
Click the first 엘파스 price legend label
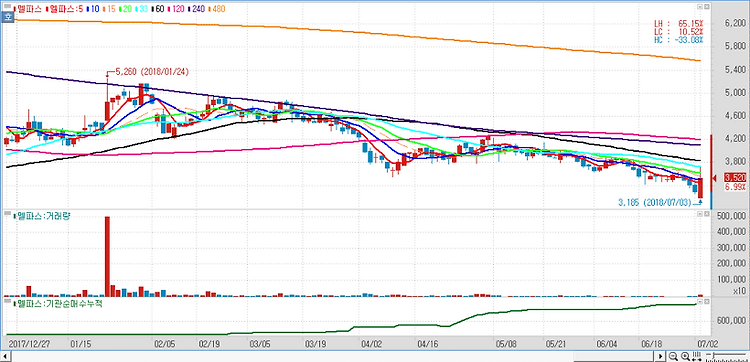point(28,9)
